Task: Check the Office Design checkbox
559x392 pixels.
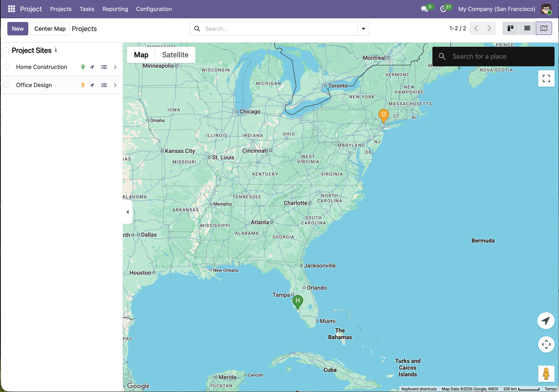Action: tap(7, 85)
